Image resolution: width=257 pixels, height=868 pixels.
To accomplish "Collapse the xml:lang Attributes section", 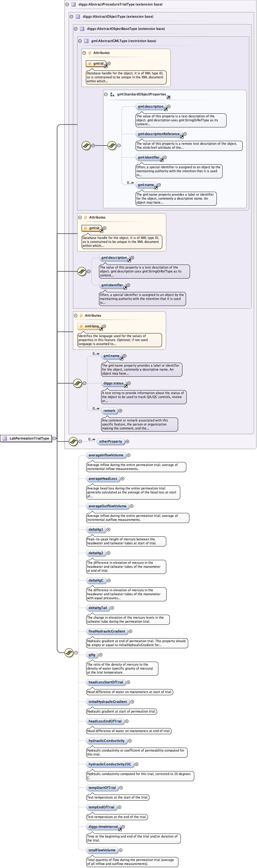I will click(76, 315).
